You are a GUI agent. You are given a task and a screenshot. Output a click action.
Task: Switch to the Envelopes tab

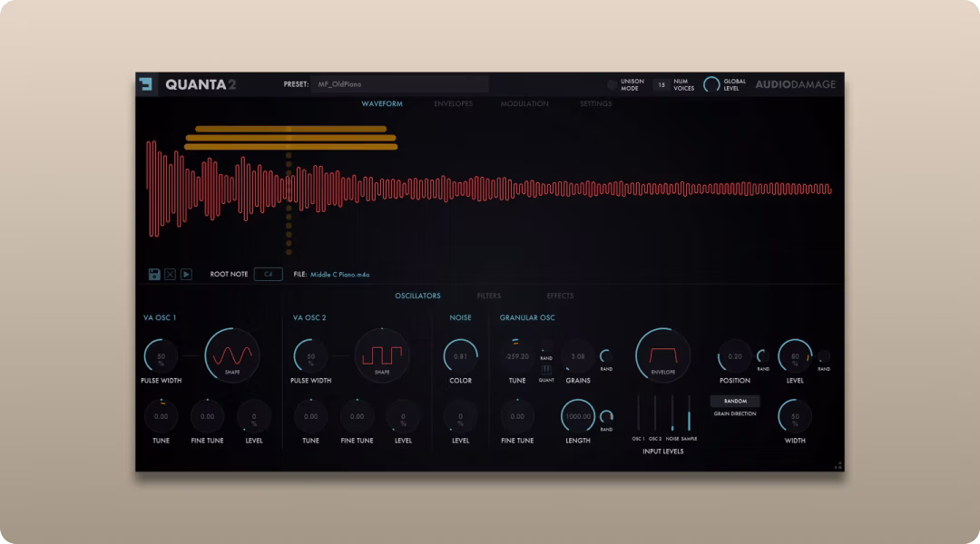pos(453,103)
